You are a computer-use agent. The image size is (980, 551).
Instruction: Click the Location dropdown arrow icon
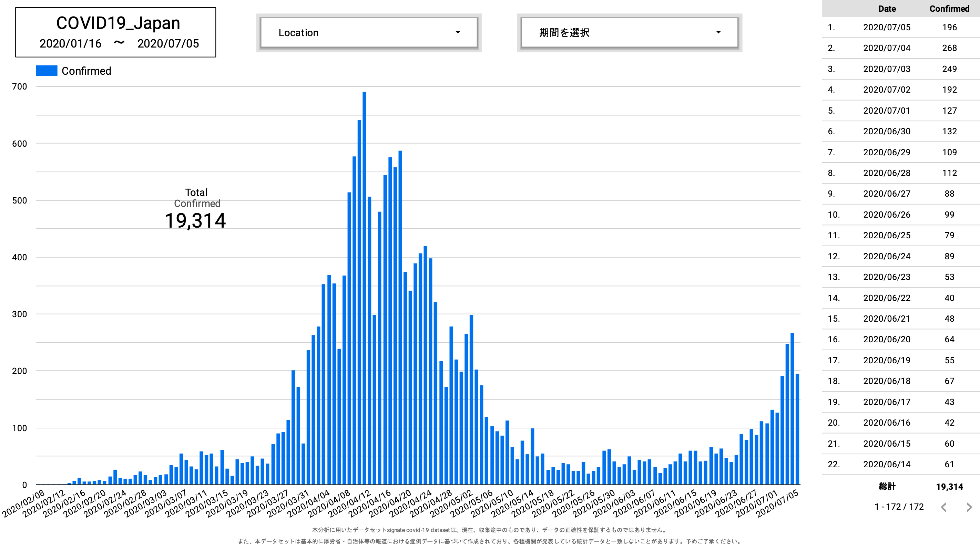pos(458,33)
